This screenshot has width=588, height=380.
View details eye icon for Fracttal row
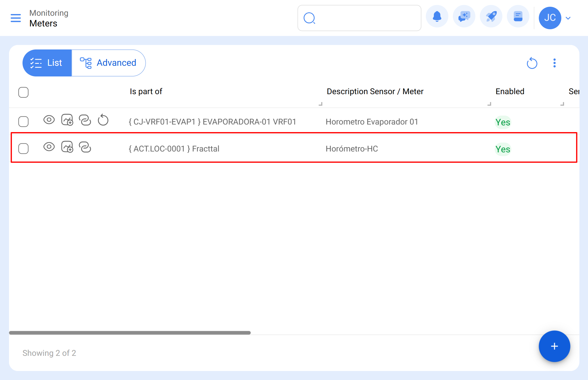pyautogui.click(x=49, y=147)
